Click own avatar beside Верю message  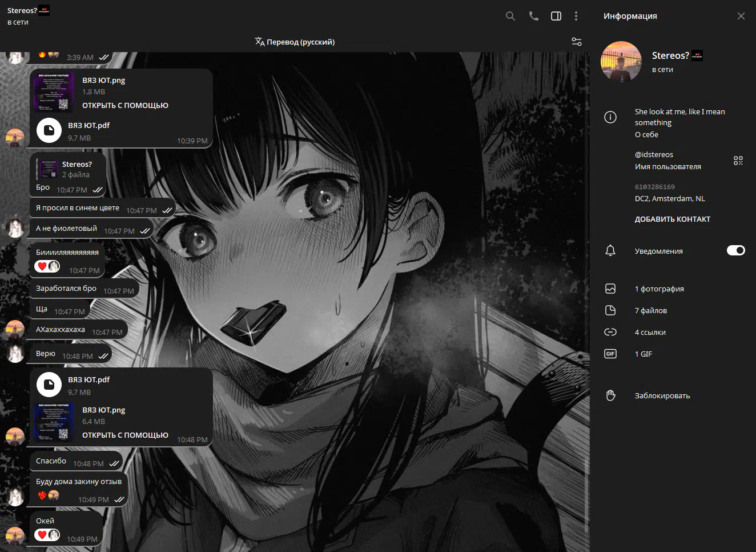click(x=15, y=354)
